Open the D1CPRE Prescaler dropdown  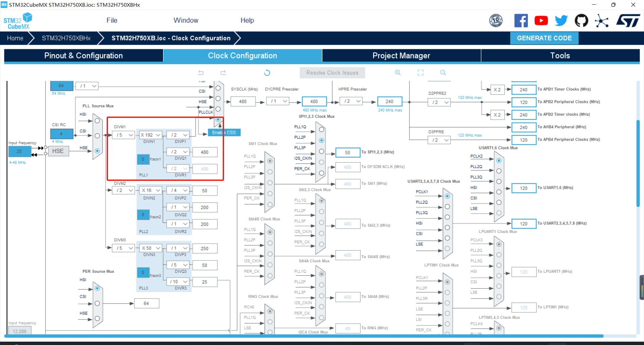pyautogui.click(x=278, y=101)
